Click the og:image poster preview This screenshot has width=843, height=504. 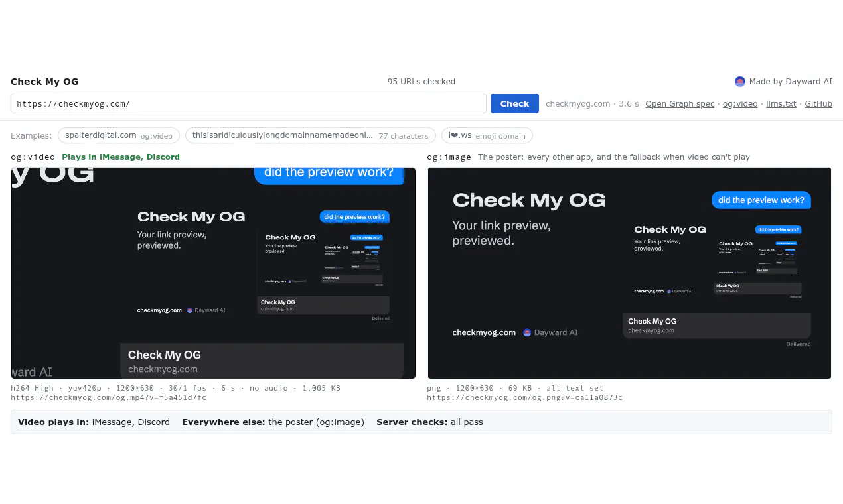tap(629, 273)
